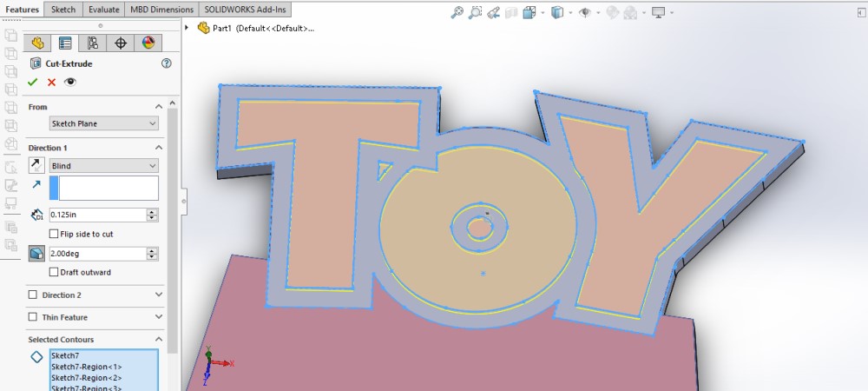Accept Cut-Extrude with green checkmark
Screen dimensions: 868x391
tap(33, 82)
